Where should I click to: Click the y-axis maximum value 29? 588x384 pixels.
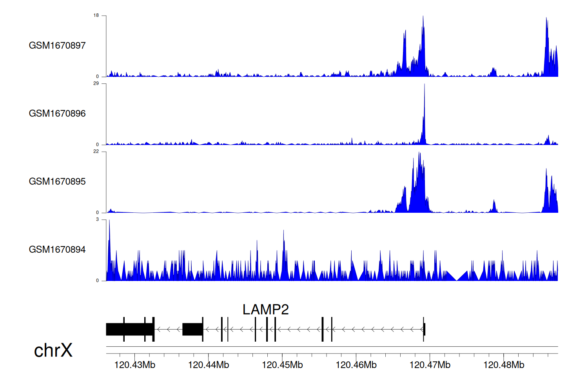(x=96, y=83)
